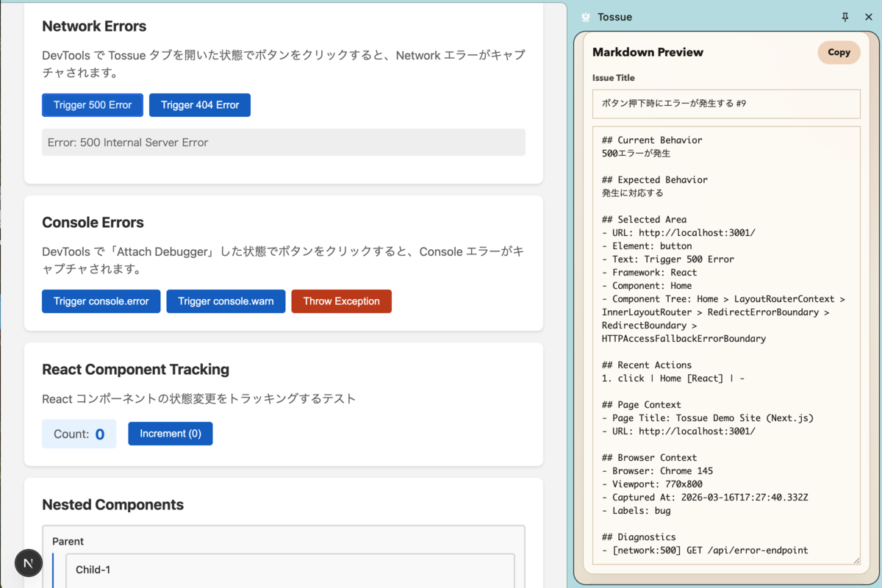Click the Parent component label

(x=68, y=542)
